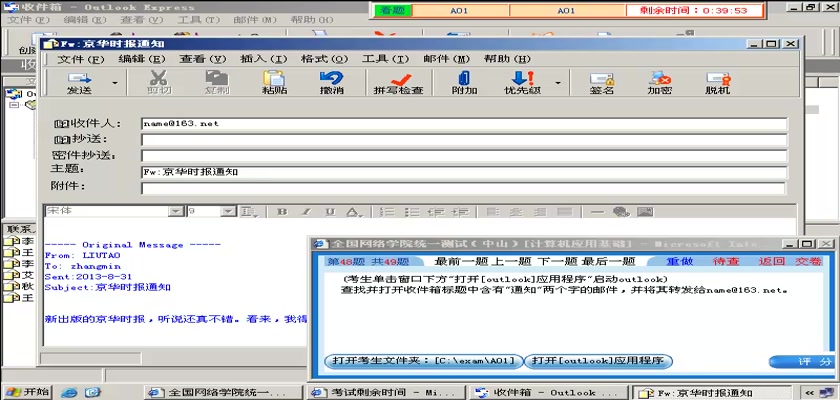Increase paragraph indent
This screenshot has height=400, width=840.
(x=460, y=212)
